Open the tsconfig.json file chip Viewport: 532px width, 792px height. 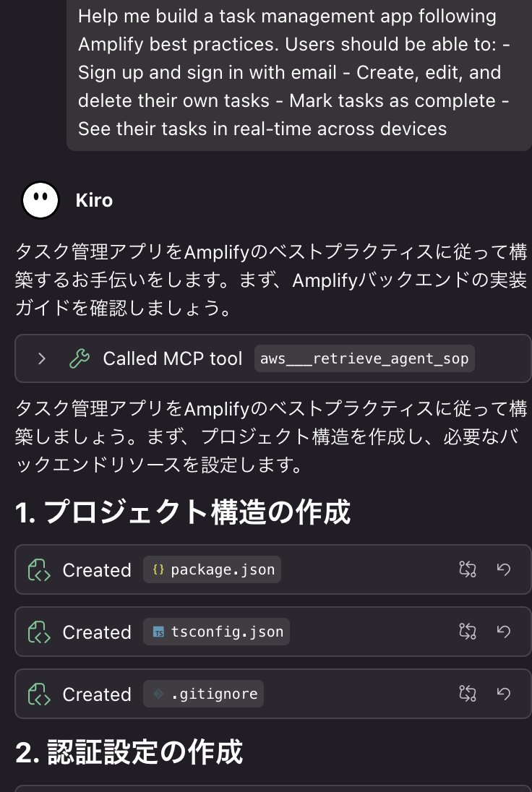pos(216,632)
